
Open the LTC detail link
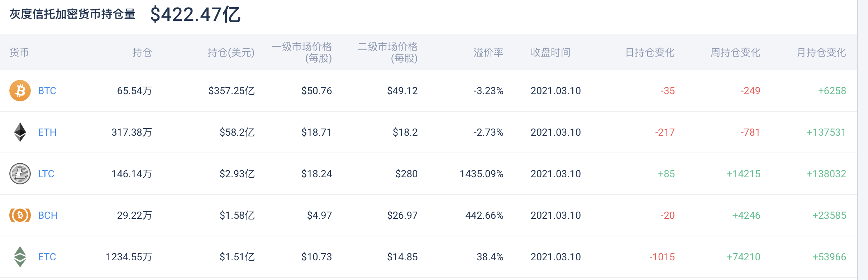(x=46, y=174)
